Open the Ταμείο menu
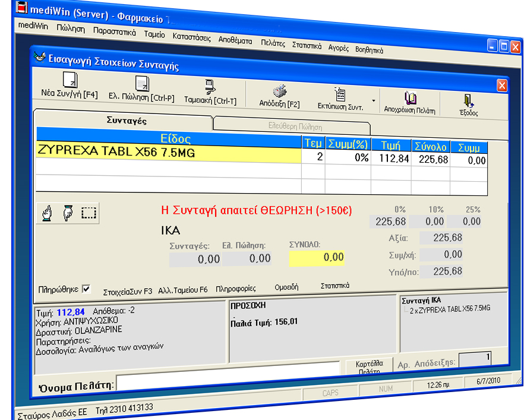Viewport: 524px width, 420px height. tap(154, 34)
